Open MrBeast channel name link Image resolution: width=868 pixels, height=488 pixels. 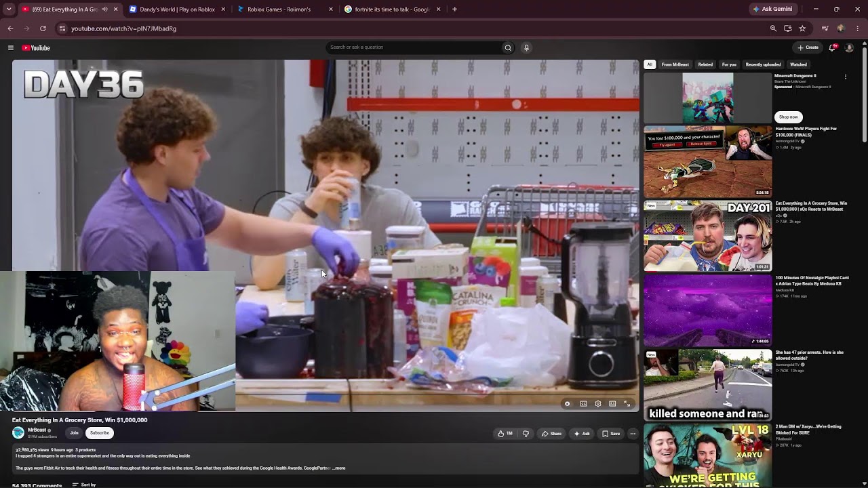coord(37,430)
